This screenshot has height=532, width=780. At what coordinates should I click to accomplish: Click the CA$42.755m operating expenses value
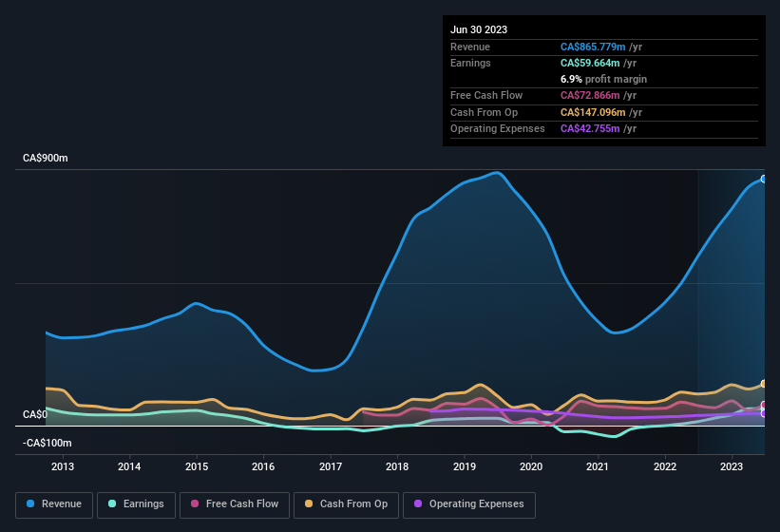pos(590,128)
